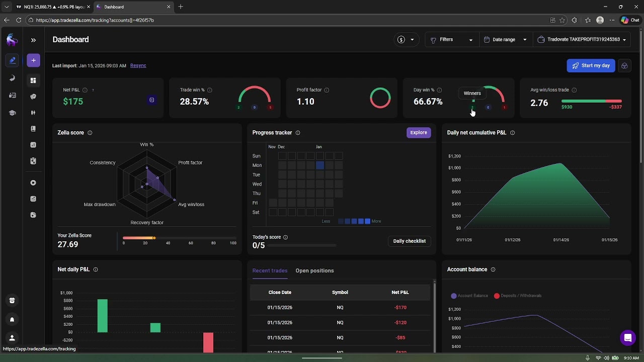Click the TradeZella logo

pos(12,40)
